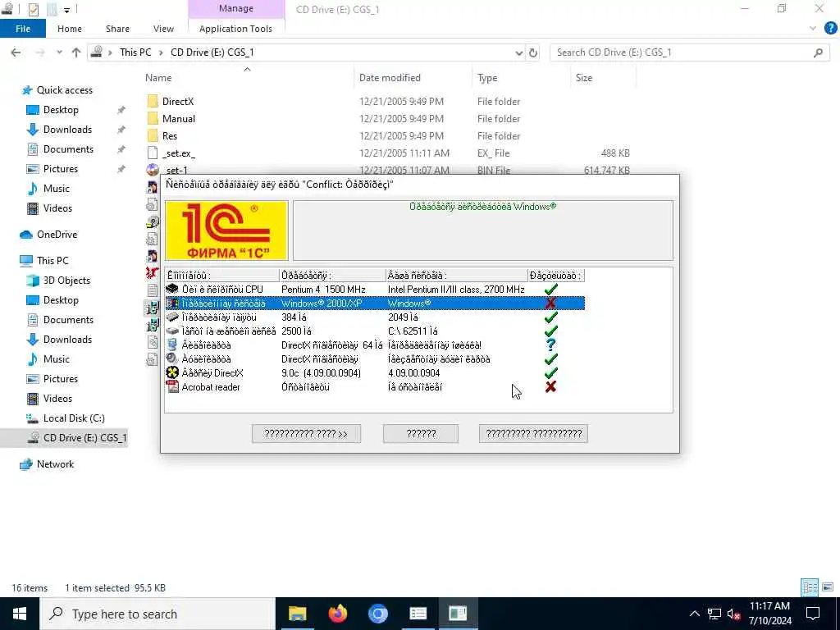Click the back navigation arrow
The height and width of the screenshot is (630, 840).
tap(16, 52)
